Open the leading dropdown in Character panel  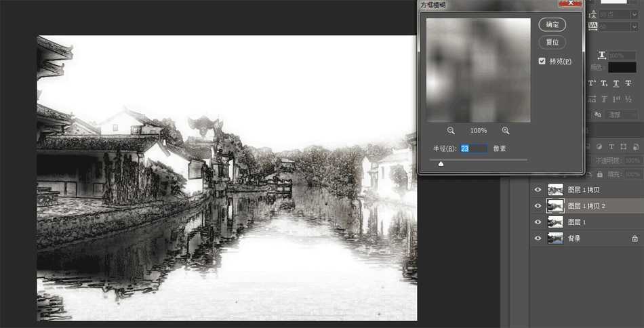pos(634,14)
